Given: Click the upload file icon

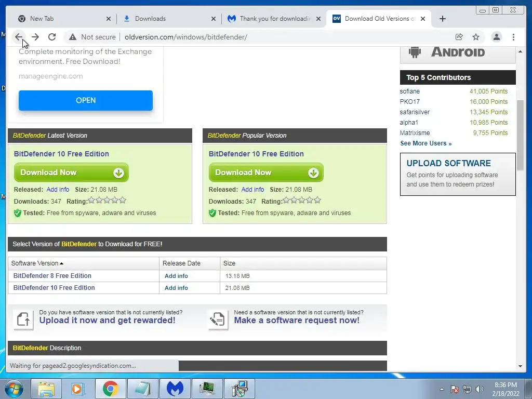Looking at the screenshot, I should coord(23,320).
